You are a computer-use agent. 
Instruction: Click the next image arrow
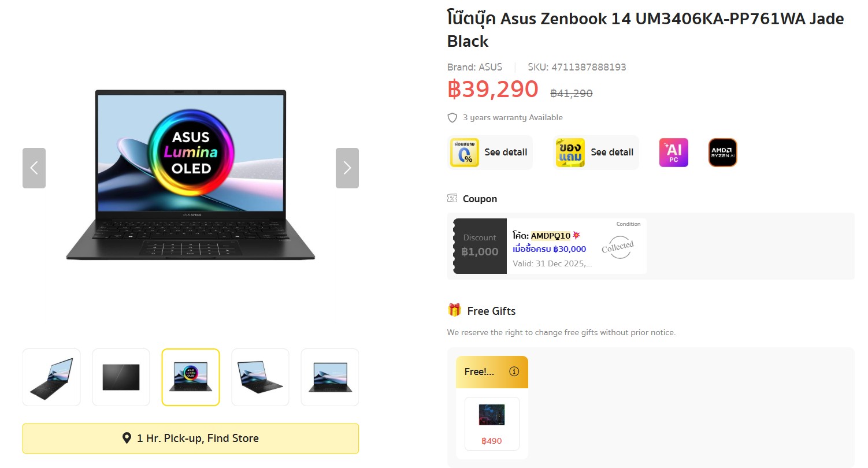tap(347, 168)
